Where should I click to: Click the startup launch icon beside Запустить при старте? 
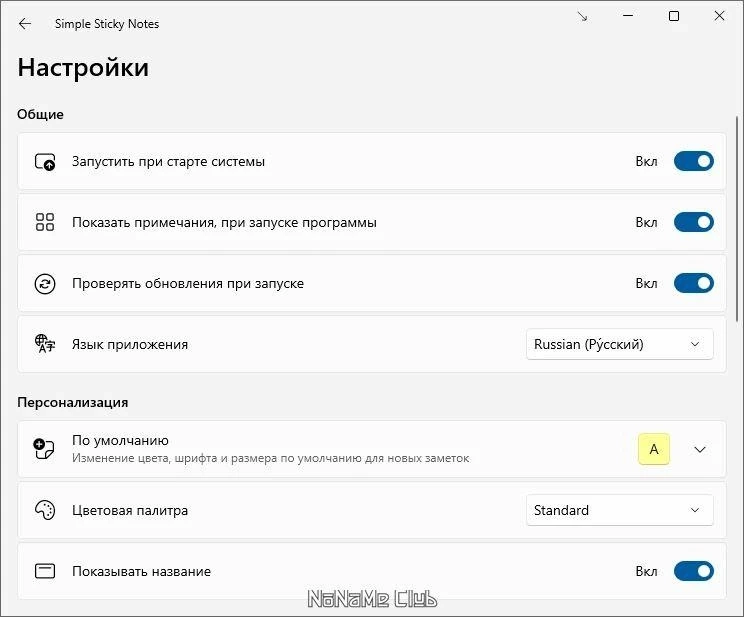tap(45, 161)
